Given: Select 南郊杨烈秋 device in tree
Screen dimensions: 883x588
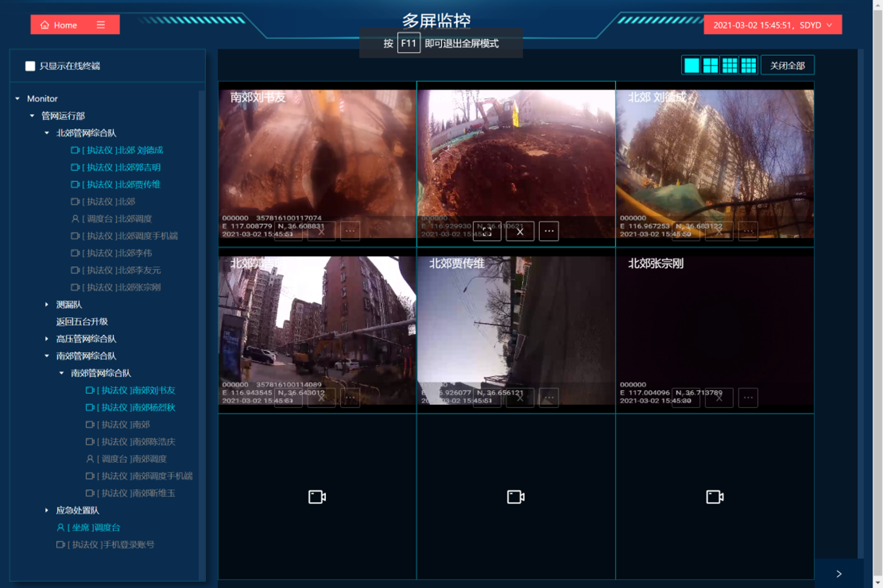Looking at the screenshot, I should tap(136, 407).
